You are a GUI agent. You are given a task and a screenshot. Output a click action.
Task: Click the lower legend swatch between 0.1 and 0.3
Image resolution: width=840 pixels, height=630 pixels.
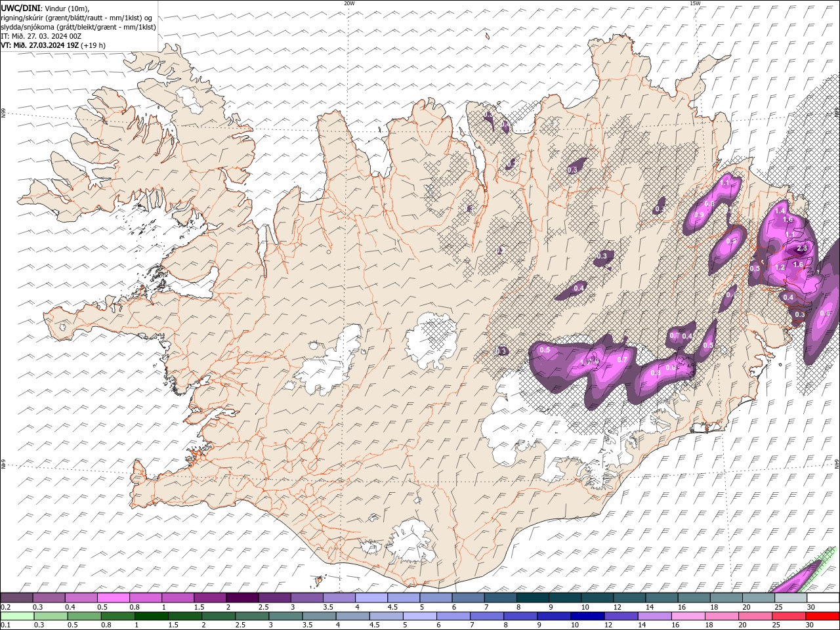[x=17, y=616]
